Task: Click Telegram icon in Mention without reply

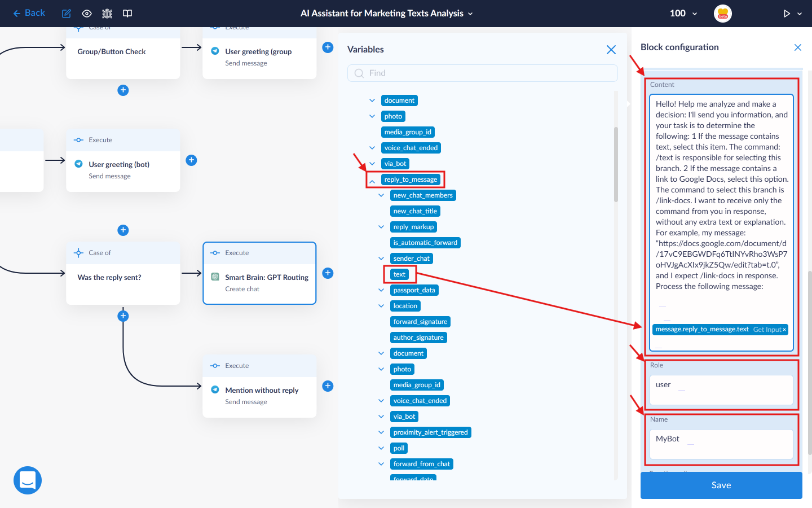Action: (x=215, y=389)
